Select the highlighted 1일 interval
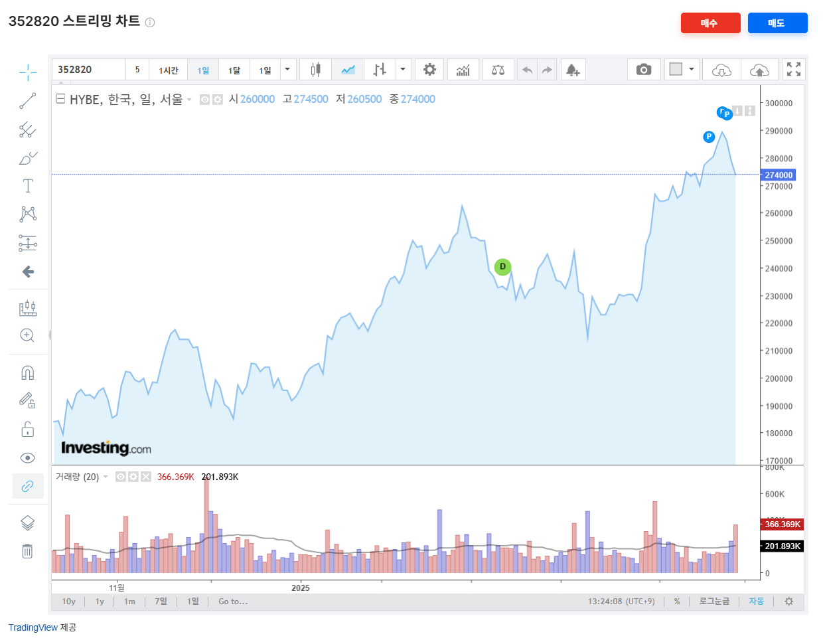823x644 pixels. (x=204, y=70)
